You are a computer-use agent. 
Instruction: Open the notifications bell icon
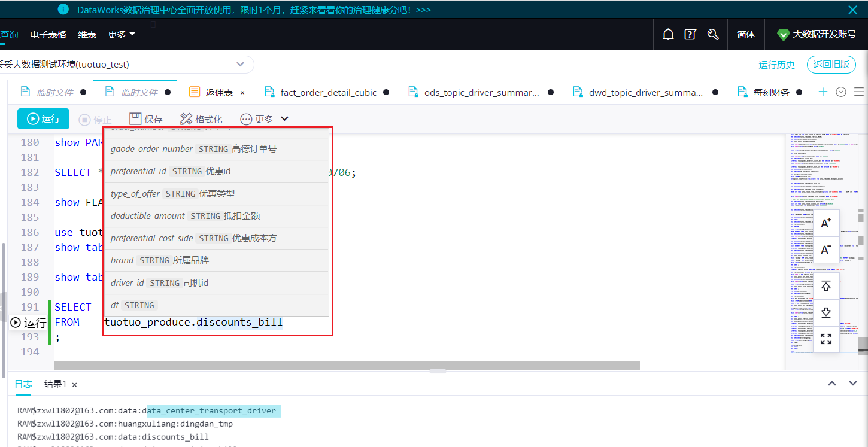(x=668, y=35)
